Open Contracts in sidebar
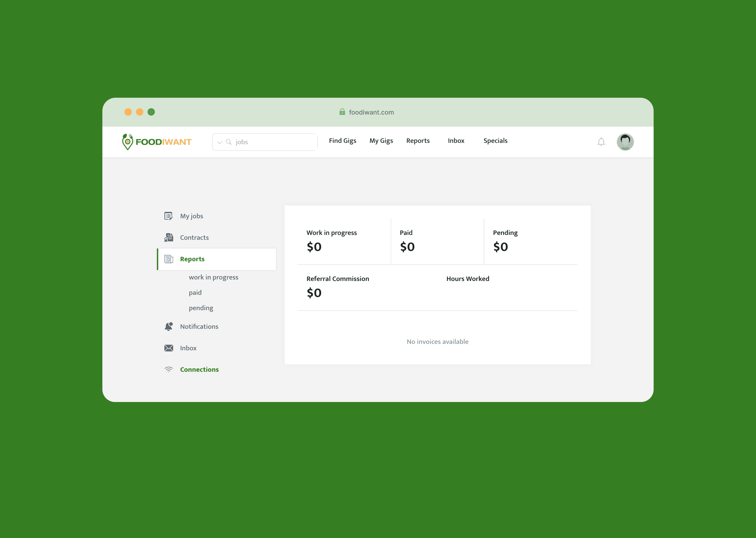The image size is (756, 538). (x=194, y=237)
